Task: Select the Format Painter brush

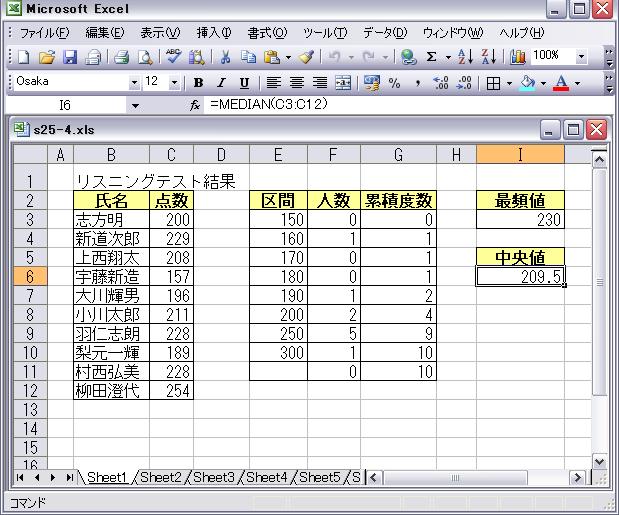Action: point(306,58)
